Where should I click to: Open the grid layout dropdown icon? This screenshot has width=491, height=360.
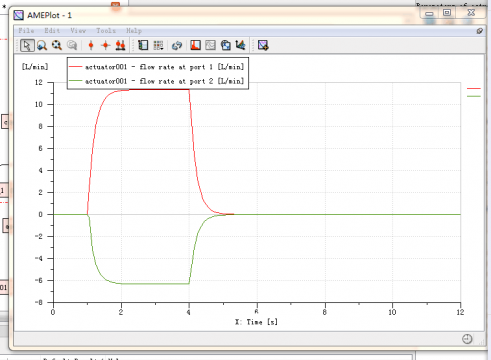(x=158, y=45)
